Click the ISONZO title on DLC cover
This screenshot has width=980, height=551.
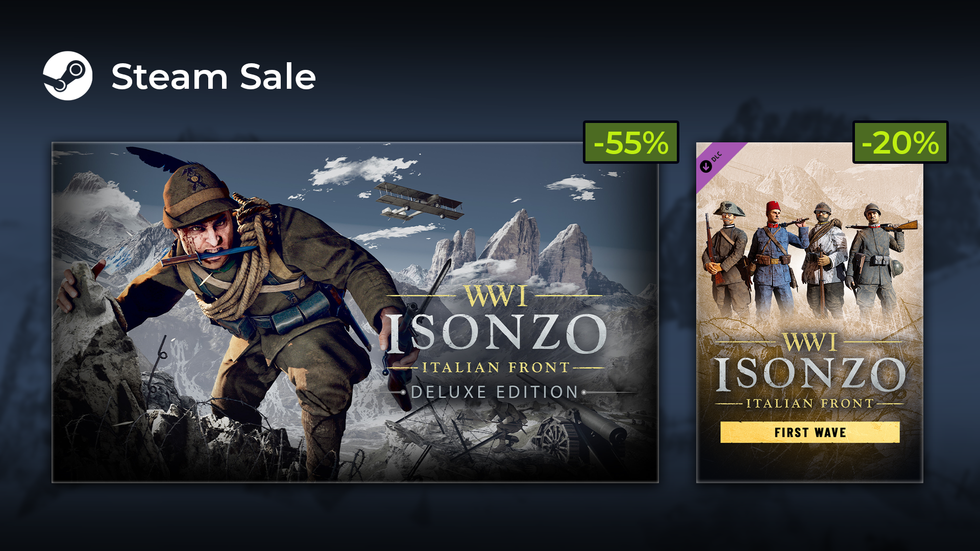click(x=810, y=374)
